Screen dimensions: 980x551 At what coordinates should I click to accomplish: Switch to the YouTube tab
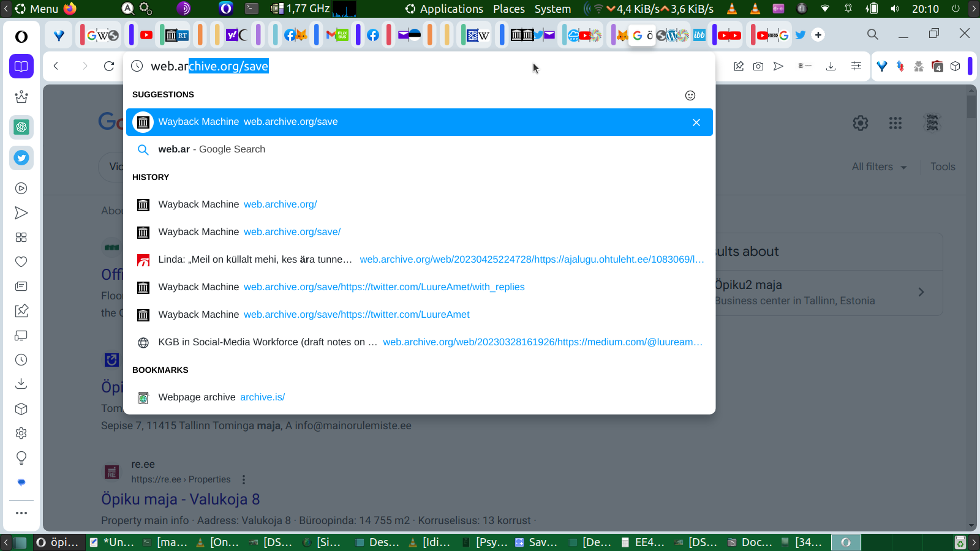(146, 35)
